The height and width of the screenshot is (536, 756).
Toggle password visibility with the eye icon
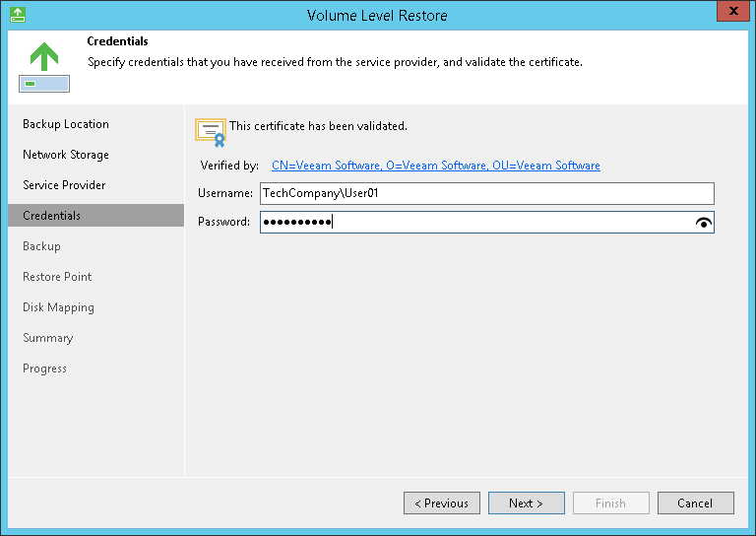703,223
